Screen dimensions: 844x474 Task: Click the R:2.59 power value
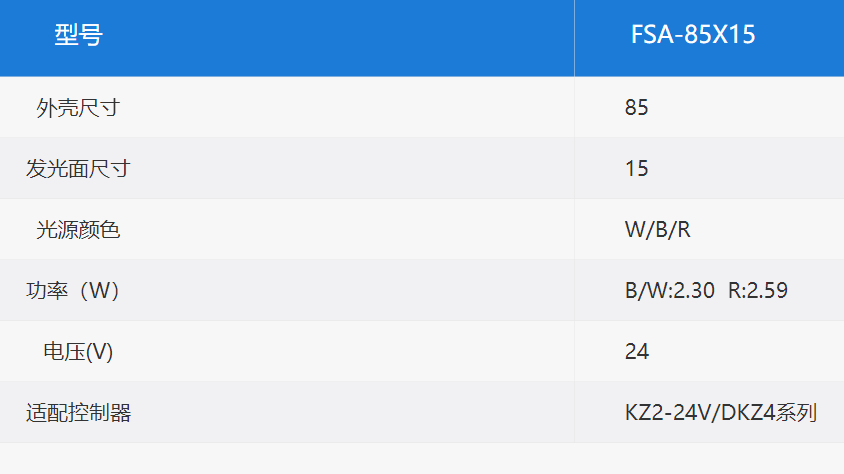[757, 291]
